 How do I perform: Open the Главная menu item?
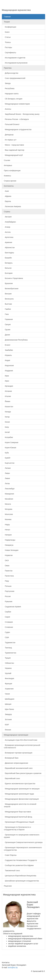tap(23, 17)
